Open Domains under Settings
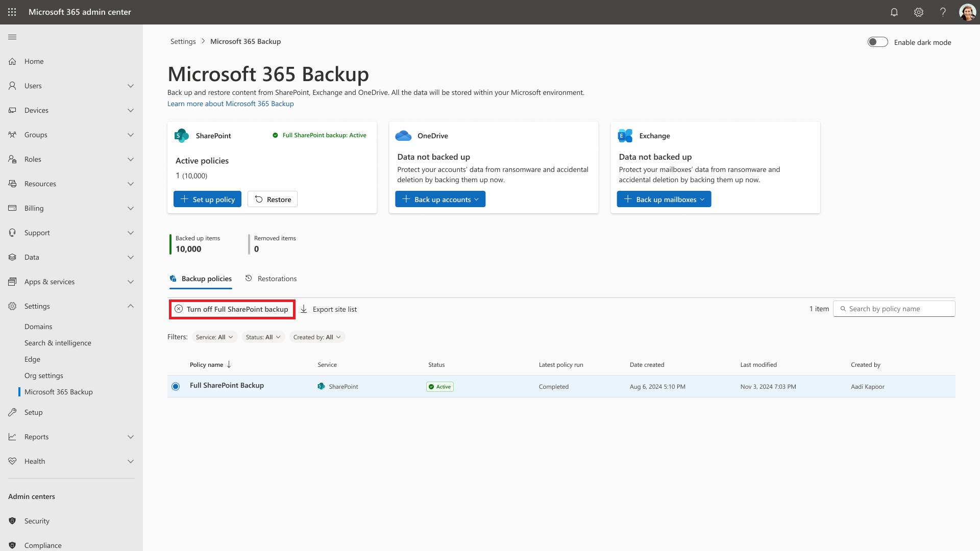 click(38, 327)
